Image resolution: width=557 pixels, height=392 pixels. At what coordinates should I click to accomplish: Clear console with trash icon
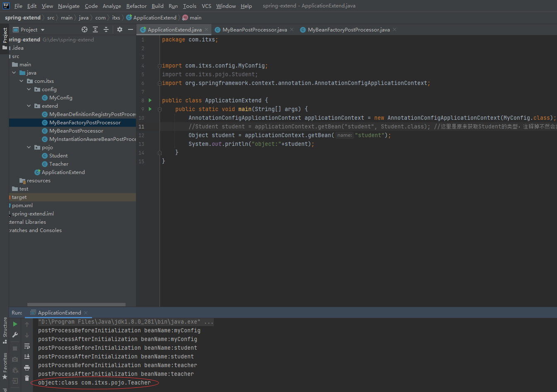coord(27,378)
